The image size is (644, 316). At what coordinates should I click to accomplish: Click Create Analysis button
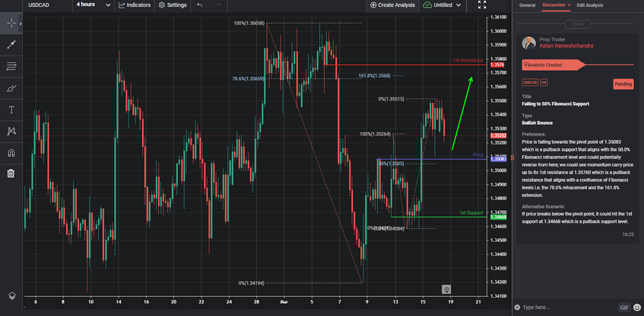coord(392,5)
